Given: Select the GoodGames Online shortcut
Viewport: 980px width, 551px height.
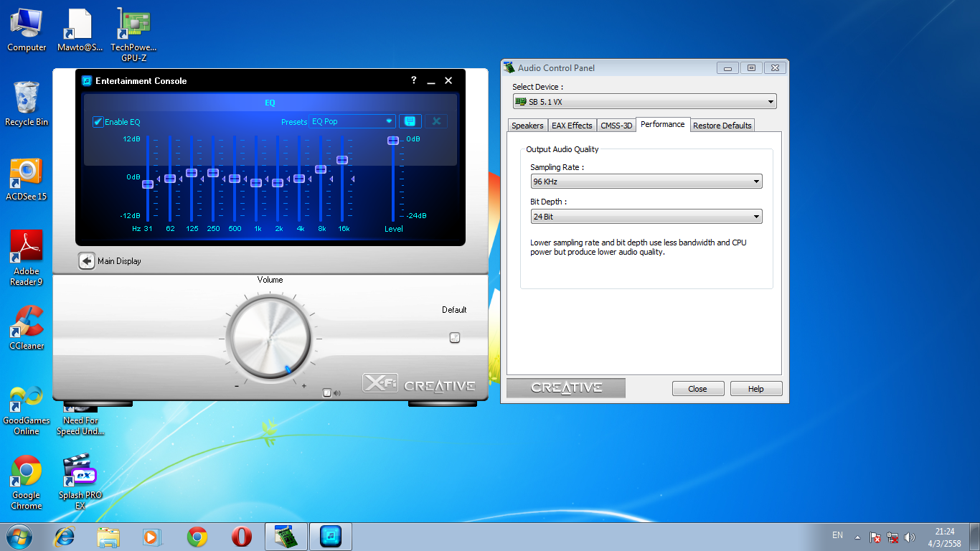Looking at the screenshot, I should click(x=27, y=410).
